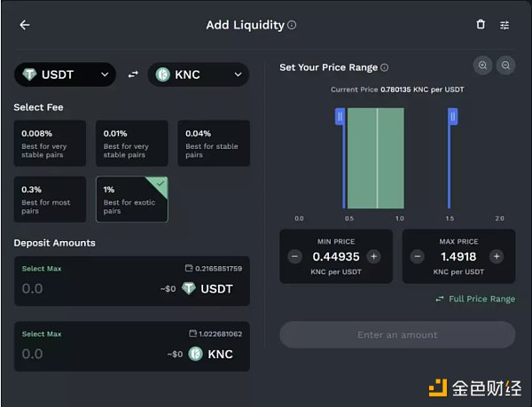Select the 0.008% fee tier
The width and height of the screenshot is (532, 407).
pyautogui.click(x=50, y=143)
